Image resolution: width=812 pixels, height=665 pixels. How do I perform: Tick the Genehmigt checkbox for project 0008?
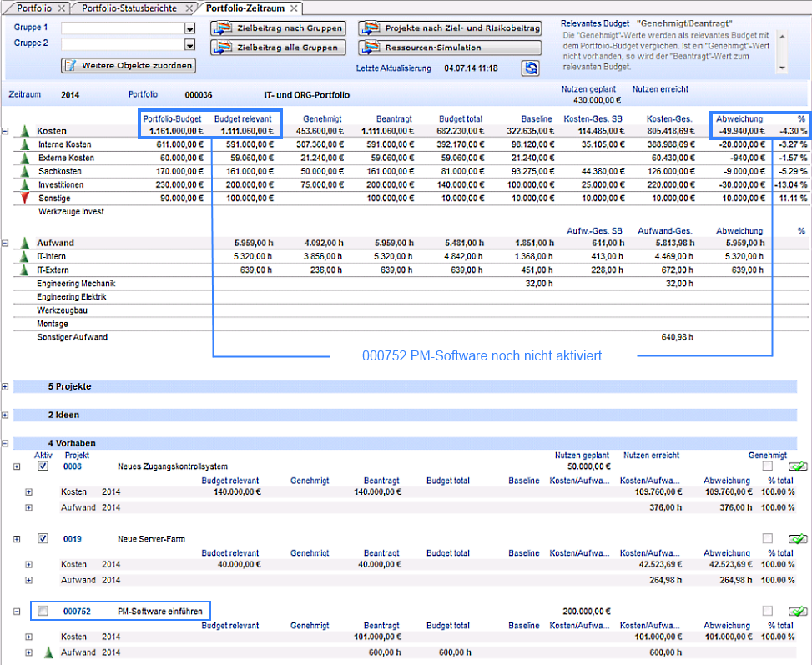pyautogui.click(x=767, y=466)
